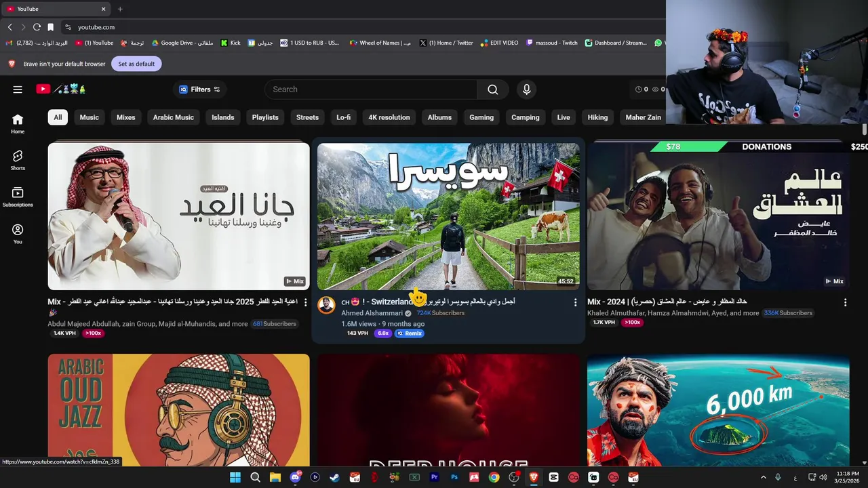This screenshot has height=488, width=868.
Task: Select the Gaming filter chip
Action: click(481, 117)
